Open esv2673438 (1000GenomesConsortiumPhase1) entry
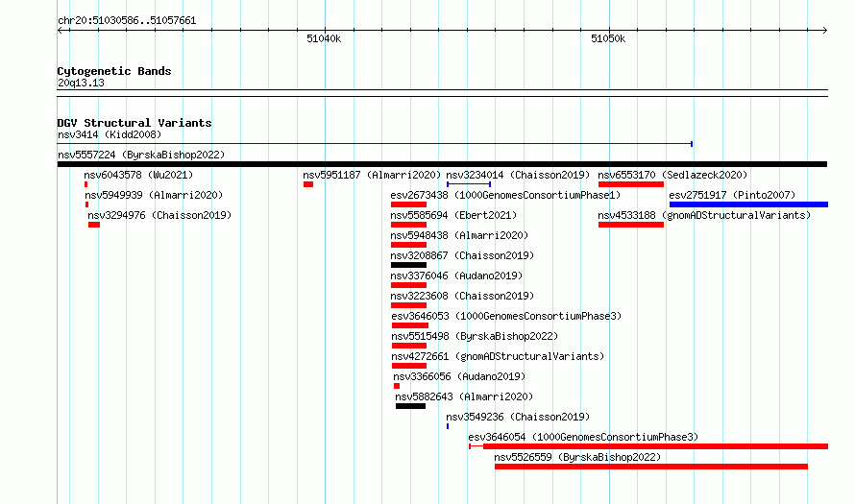Image resolution: width=855 pixels, height=504 pixels. coord(505,195)
